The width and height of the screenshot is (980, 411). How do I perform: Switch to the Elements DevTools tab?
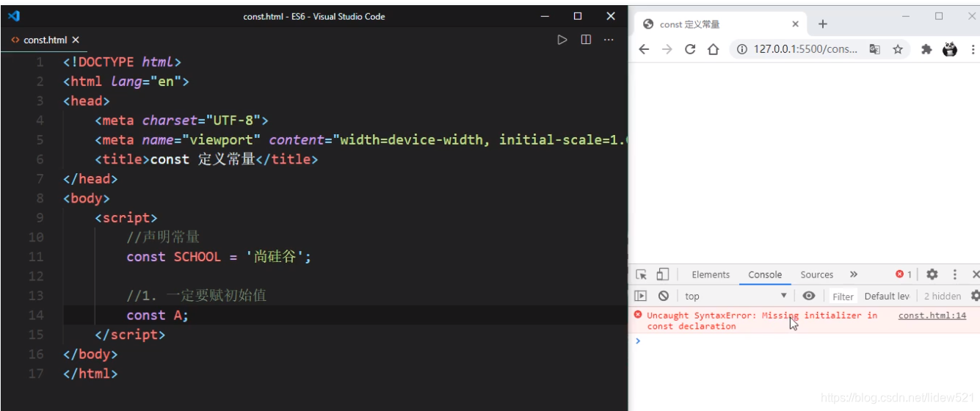[x=711, y=274]
